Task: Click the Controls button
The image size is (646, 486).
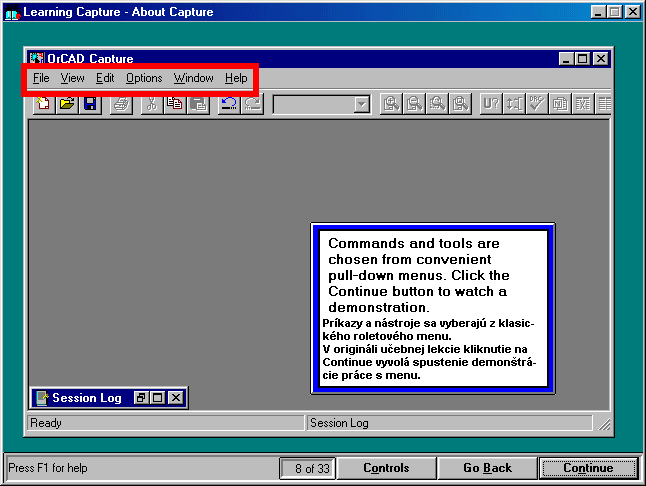Action: (386, 468)
